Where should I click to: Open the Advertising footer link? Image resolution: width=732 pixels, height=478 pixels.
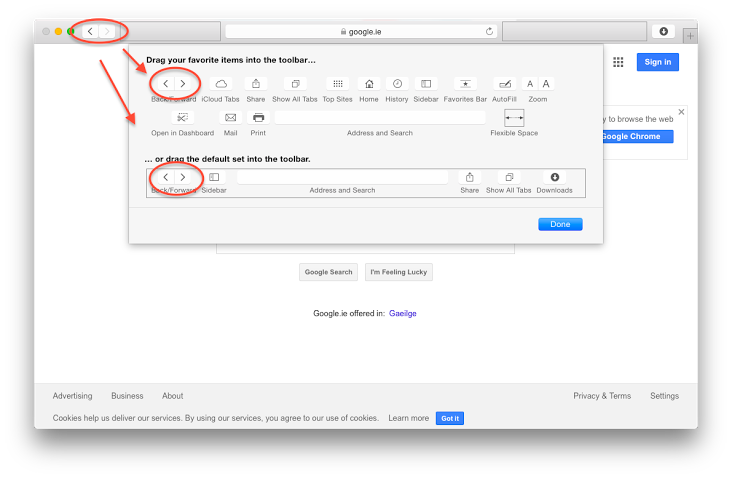click(x=72, y=396)
